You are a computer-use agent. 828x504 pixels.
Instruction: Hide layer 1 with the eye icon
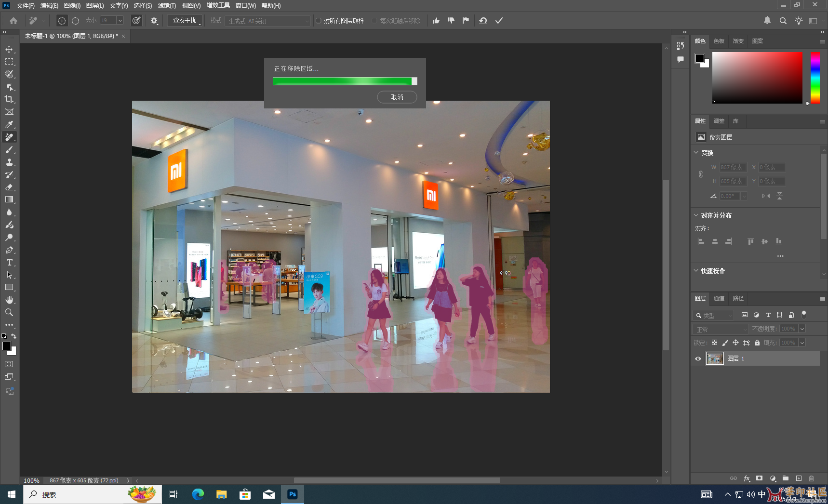pos(698,358)
